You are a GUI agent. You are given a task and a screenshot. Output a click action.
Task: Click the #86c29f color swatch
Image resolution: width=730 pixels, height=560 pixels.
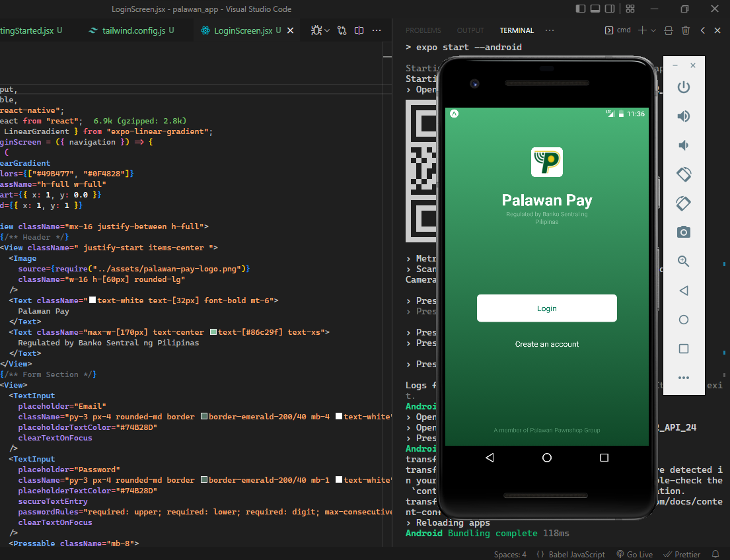[x=213, y=332]
